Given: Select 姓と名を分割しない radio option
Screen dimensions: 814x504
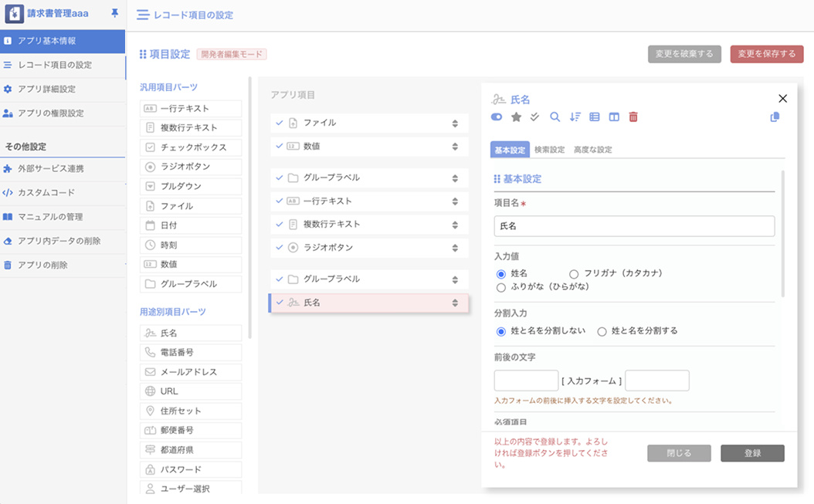Looking at the screenshot, I should [x=501, y=332].
